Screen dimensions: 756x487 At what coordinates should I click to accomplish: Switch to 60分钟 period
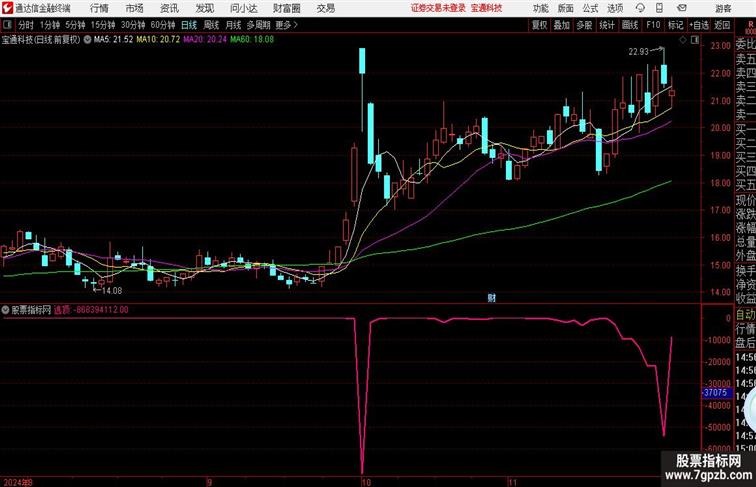(x=163, y=25)
